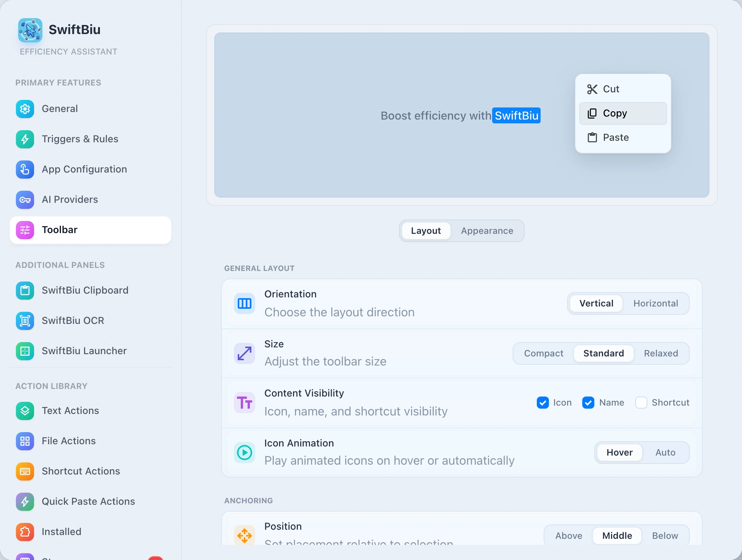Screen dimensions: 742x560
Task: Set position to Above
Action: tap(569, 536)
